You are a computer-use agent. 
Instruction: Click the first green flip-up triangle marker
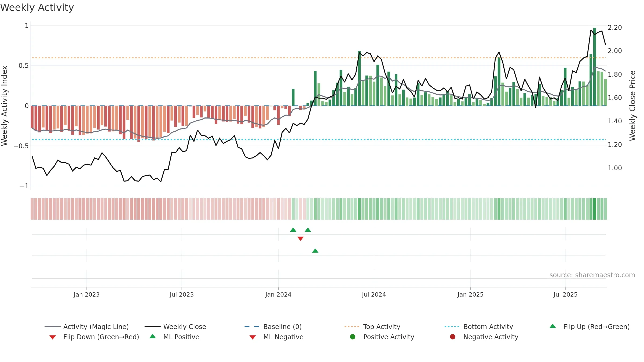(293, 230)
